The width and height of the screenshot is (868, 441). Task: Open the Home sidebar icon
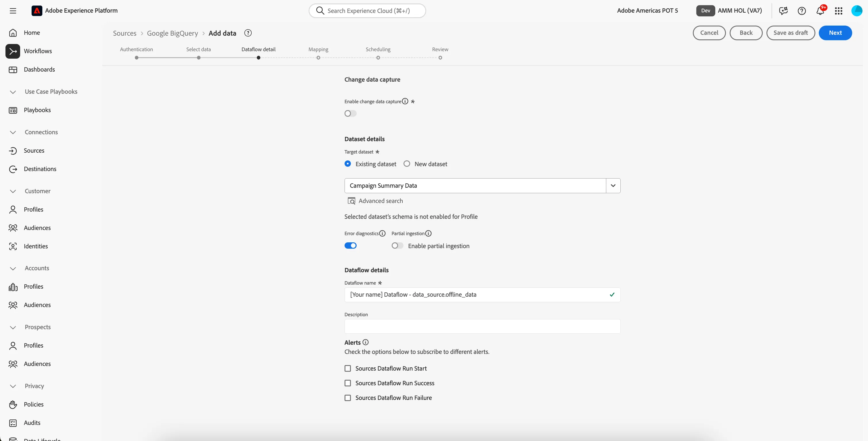(13, 33)
